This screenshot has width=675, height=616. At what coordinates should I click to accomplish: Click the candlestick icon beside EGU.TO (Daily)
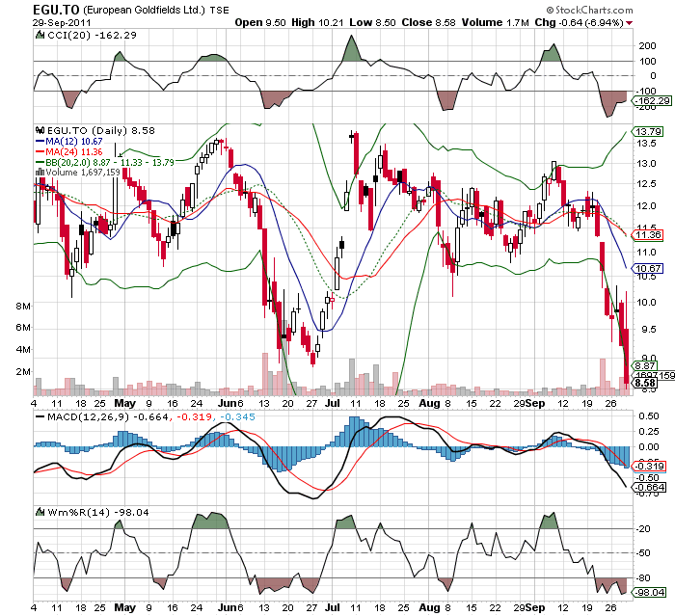(x=40, y=130)
